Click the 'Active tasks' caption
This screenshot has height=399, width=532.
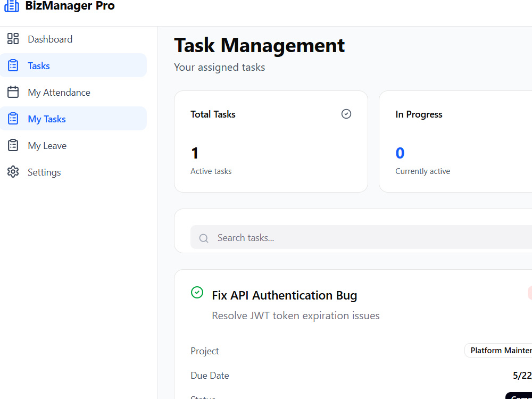coord(211,171)
